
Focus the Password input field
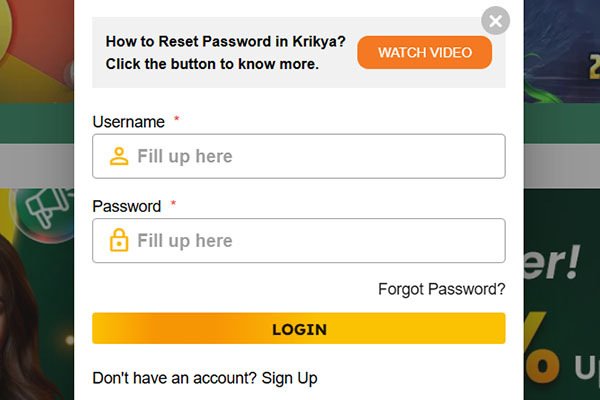310,241
